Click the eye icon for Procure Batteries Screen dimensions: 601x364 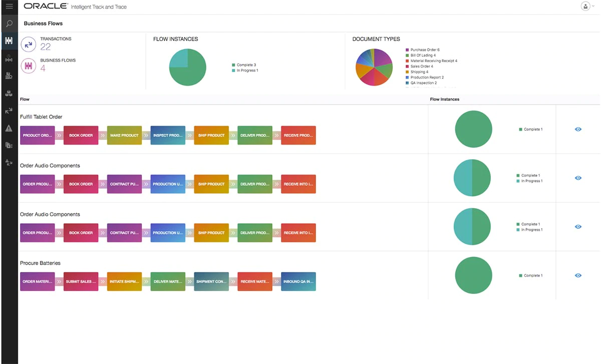[x=578, y=275]
